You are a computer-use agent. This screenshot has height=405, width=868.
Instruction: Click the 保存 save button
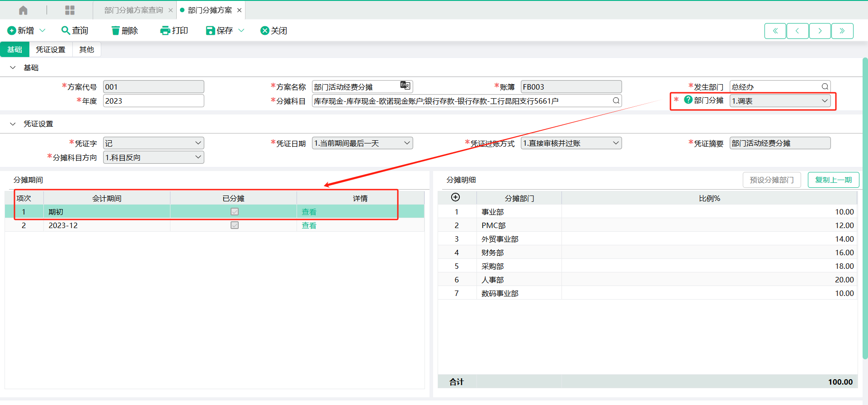click(x=219, y=30)
